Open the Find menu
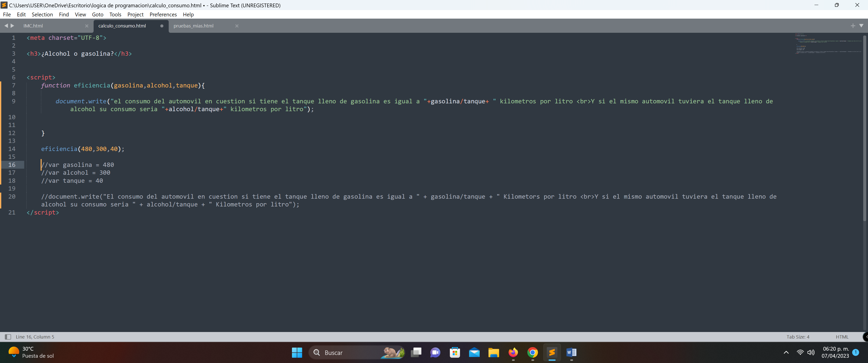 [64, 14]
